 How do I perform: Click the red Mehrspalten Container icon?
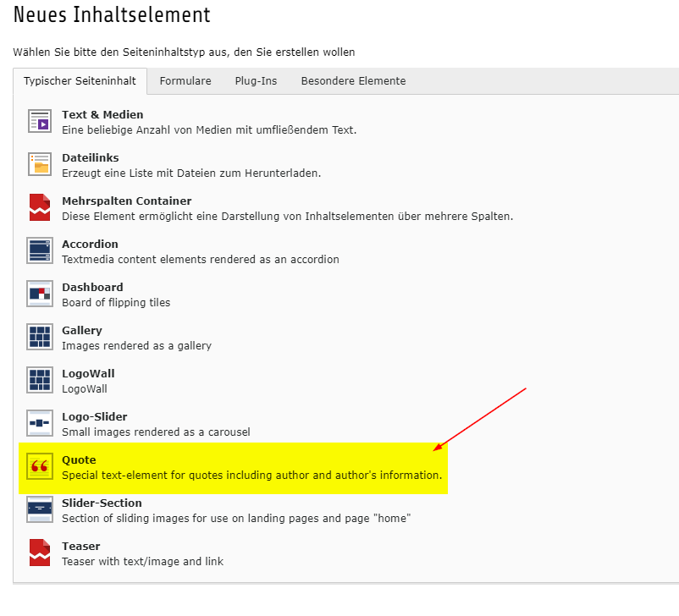click(40, 207)
